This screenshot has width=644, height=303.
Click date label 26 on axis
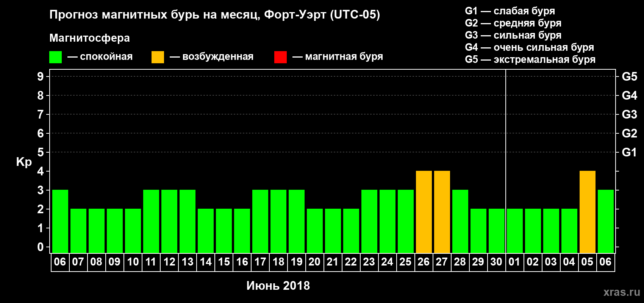(x=424, y=262)
